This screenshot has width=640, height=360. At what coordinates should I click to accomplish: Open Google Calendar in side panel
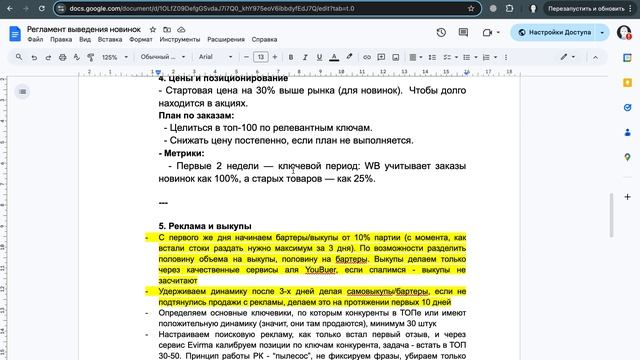click(x=627, y=58)
